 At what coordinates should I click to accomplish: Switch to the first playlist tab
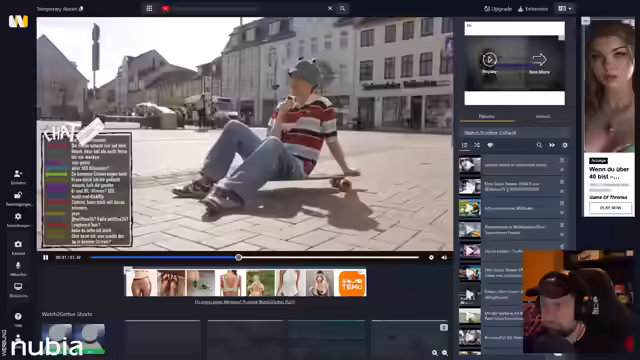[487, 116]
